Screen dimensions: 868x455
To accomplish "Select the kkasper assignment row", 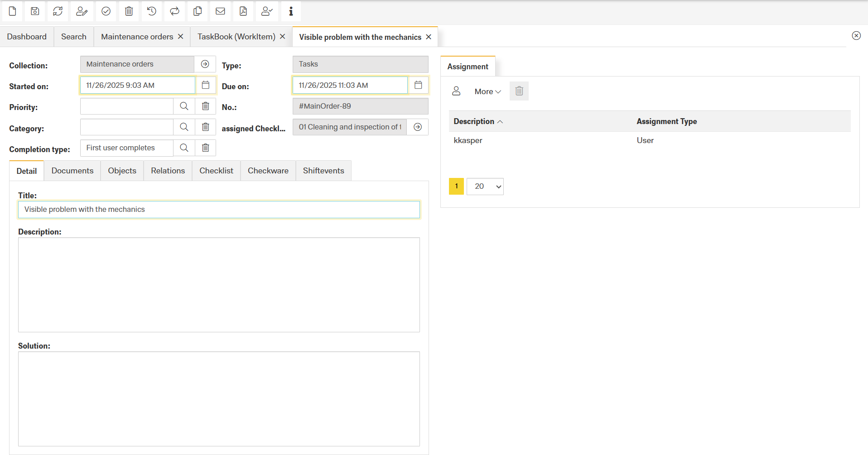I will pos(468,140).
